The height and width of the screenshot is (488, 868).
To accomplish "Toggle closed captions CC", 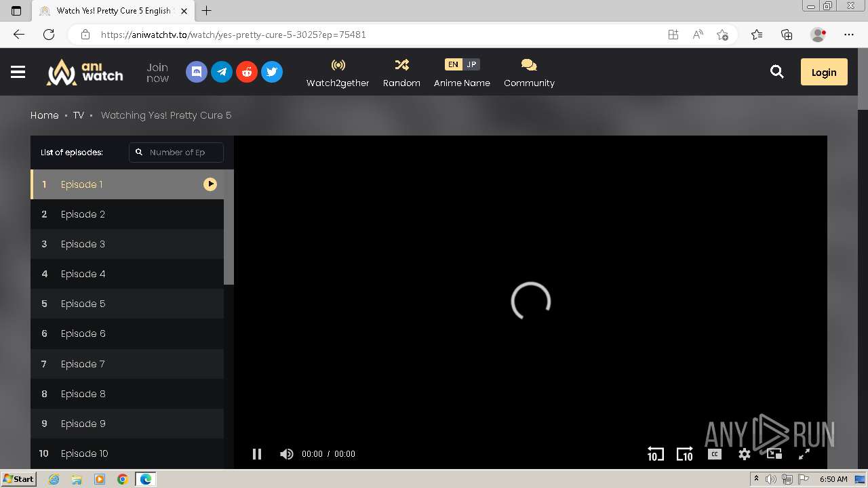I will (x=715, y=454).
